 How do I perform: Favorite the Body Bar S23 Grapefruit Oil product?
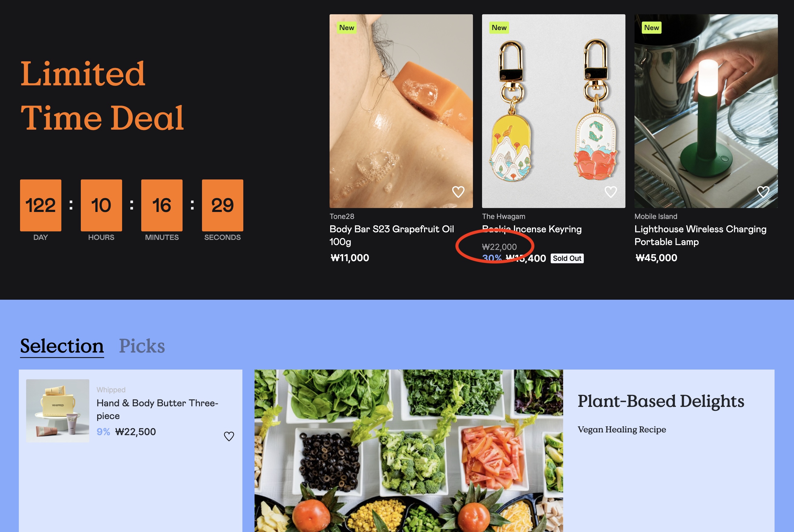[458, 192]
